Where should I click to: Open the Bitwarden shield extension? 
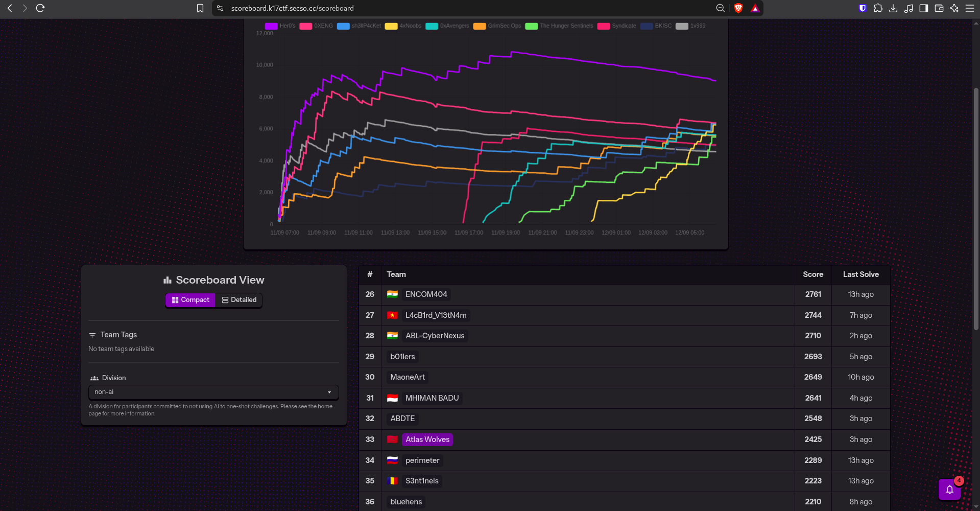coord(863,8)
